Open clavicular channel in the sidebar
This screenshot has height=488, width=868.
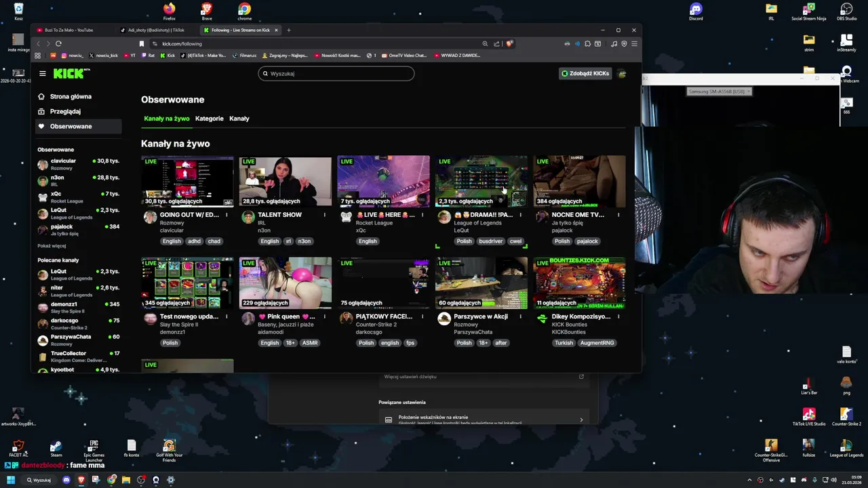click(x=79, y=164)
